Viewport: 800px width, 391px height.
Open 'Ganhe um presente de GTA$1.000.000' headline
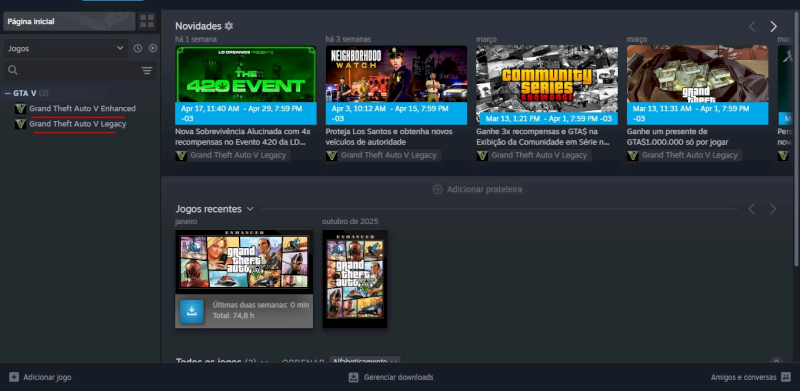tap(678, 136)
